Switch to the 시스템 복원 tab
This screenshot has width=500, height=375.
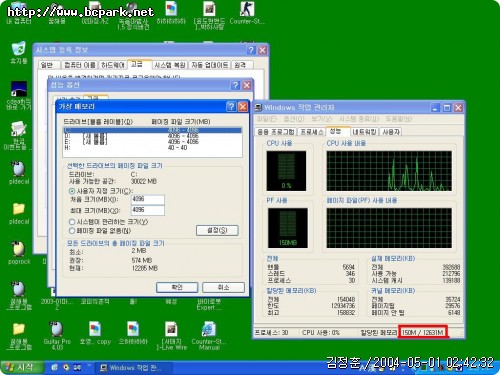click(170, 65)
